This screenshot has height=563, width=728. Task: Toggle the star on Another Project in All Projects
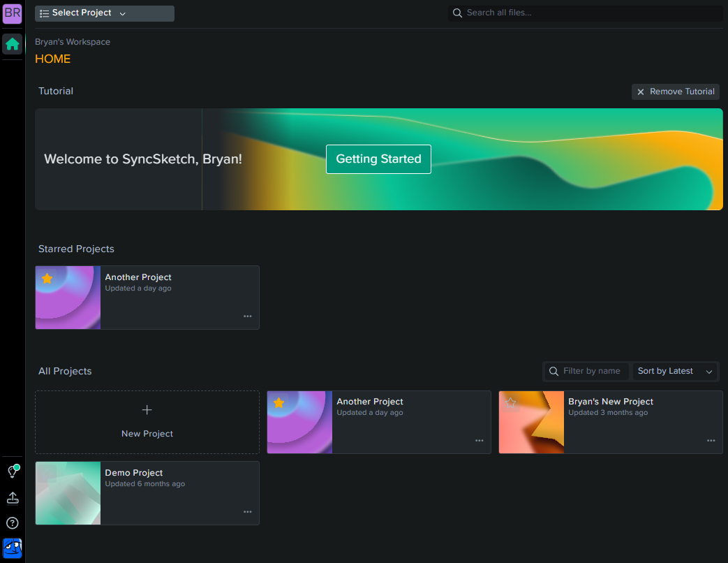278,403
